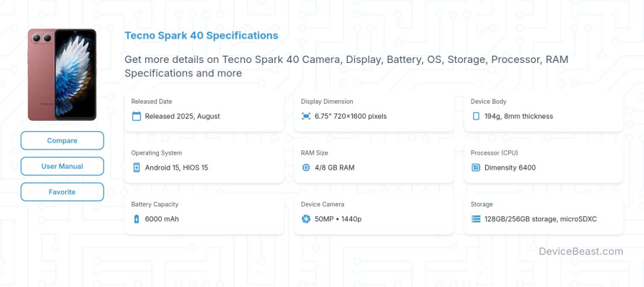Click the 'Display Dimension' label
Image resolution: width=644 pixels, height=287 pixels.
point(327,102)
